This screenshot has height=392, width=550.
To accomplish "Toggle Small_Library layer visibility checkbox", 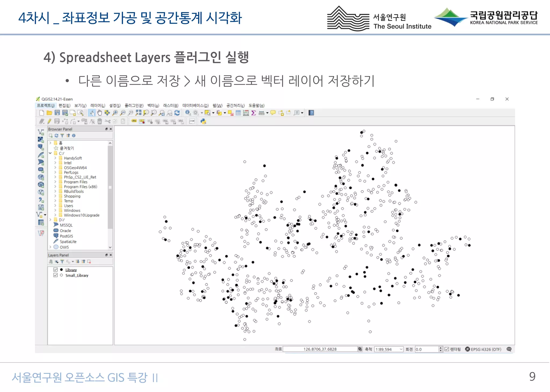I will click(56, 275).
